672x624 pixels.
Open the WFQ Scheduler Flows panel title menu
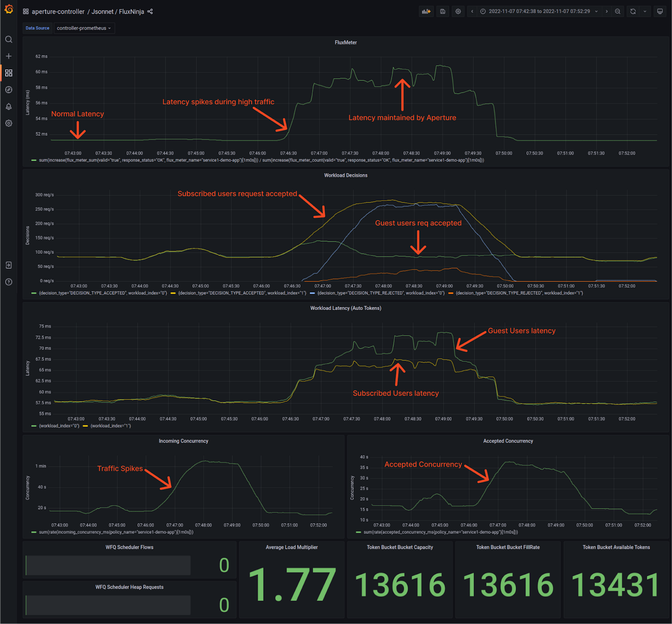pyautogui.click(x=129, y=547)
